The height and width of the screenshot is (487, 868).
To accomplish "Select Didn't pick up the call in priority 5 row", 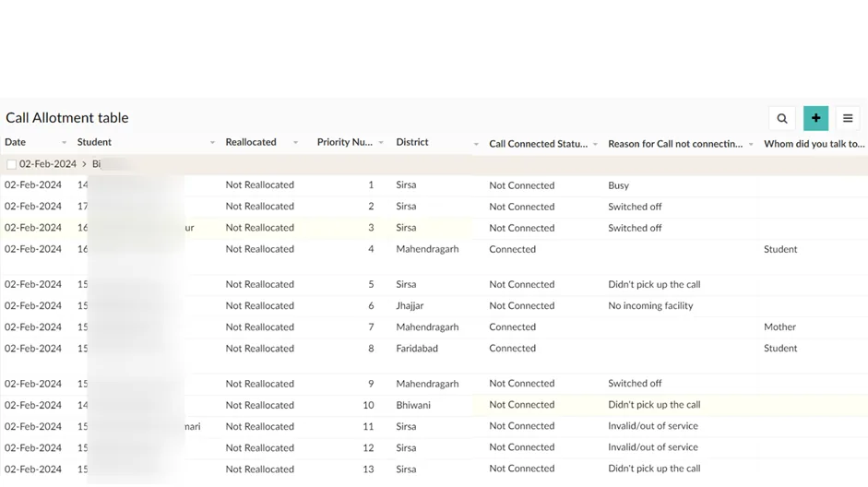I will click(654, 284).
